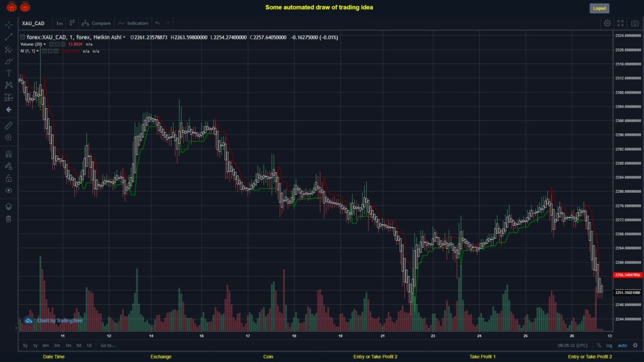Select the ruler measure tool
Viewport: 644px width, 362px height.
coord(9,126)
